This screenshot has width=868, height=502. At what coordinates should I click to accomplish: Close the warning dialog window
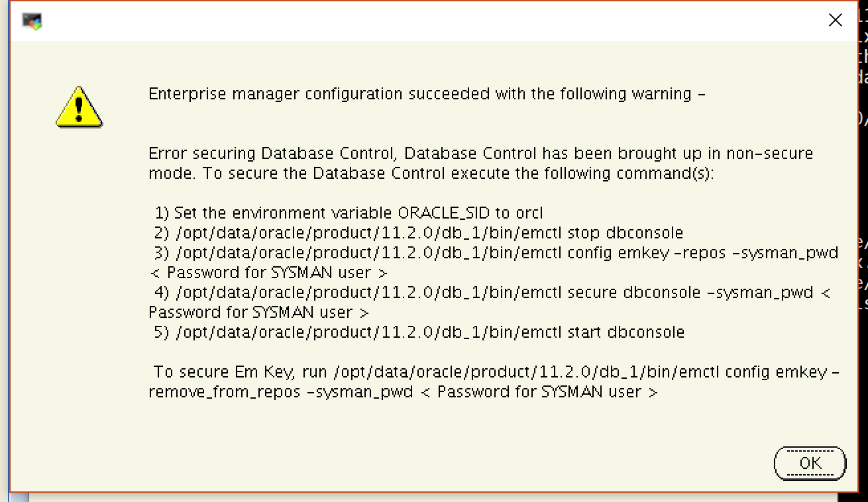pos(836,21)
